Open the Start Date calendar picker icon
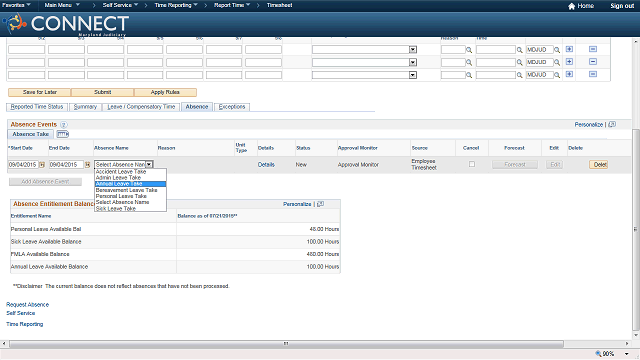The width and height of the screenshot is (640, 360). point(42,164)
